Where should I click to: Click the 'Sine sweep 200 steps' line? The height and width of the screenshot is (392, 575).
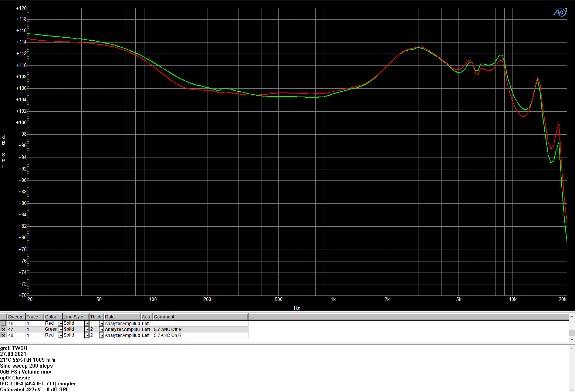(x=27, y=366)
